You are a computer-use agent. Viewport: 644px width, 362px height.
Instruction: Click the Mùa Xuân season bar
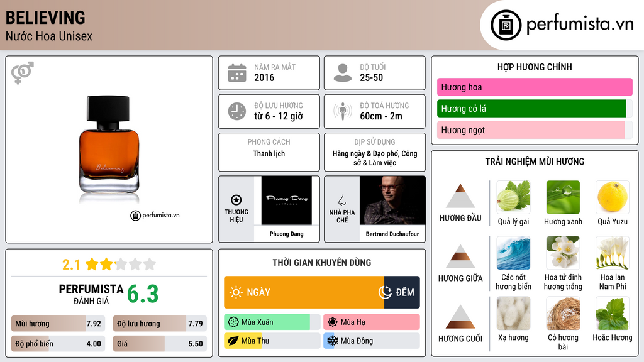272,322
